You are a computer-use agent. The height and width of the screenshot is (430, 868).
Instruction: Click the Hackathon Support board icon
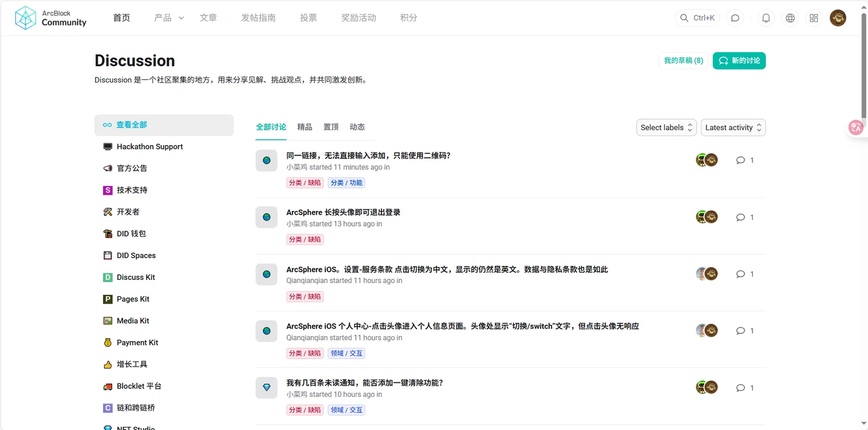click(107, 146)
